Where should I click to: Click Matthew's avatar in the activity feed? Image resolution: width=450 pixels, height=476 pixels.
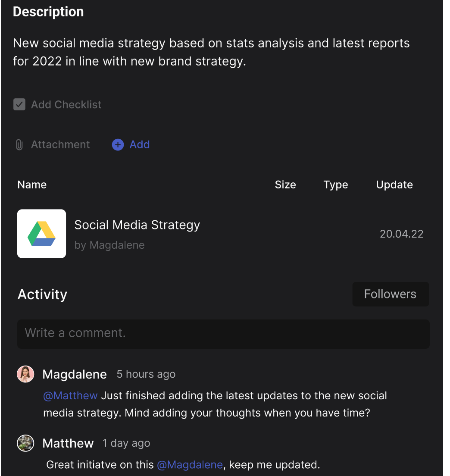pyautogui.click(x=25, y=443)
